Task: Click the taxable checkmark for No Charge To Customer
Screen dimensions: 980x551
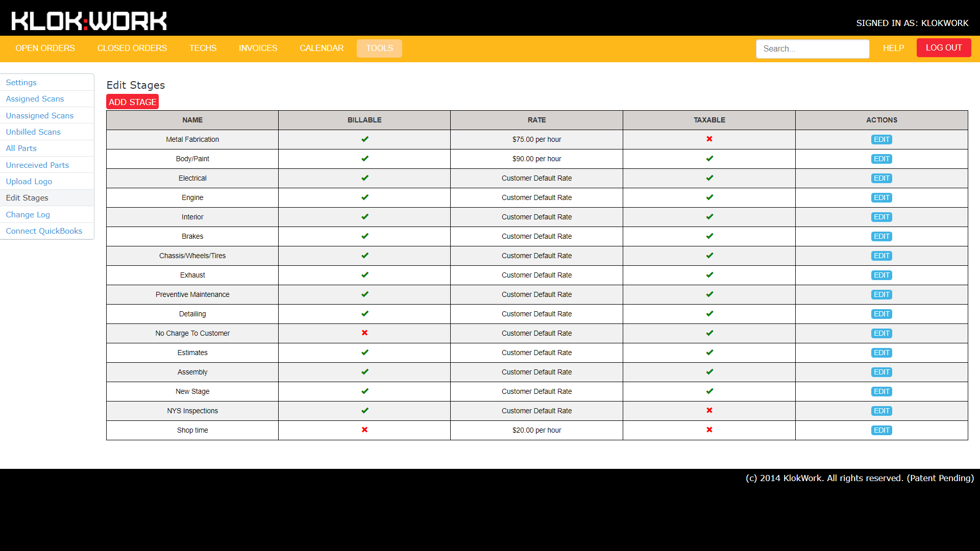Action: pyautogui.click(x=709, y=333)
